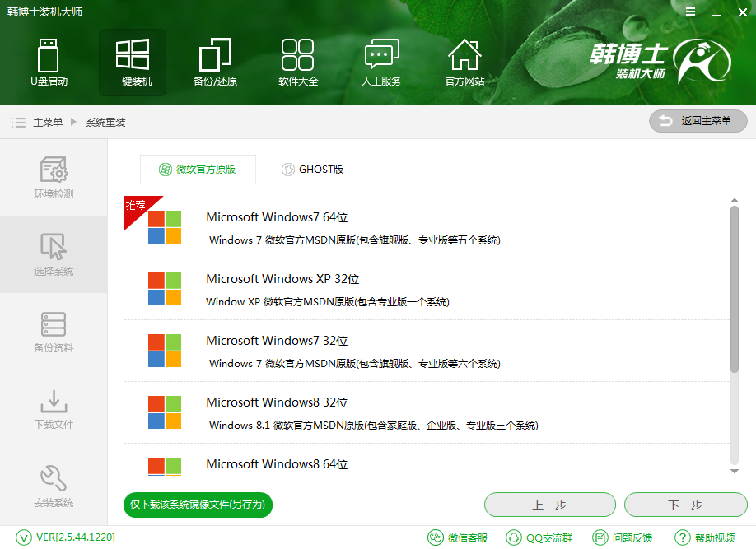Click the version check icon beside VER[2.5.44.1220]

click(24, 537)
